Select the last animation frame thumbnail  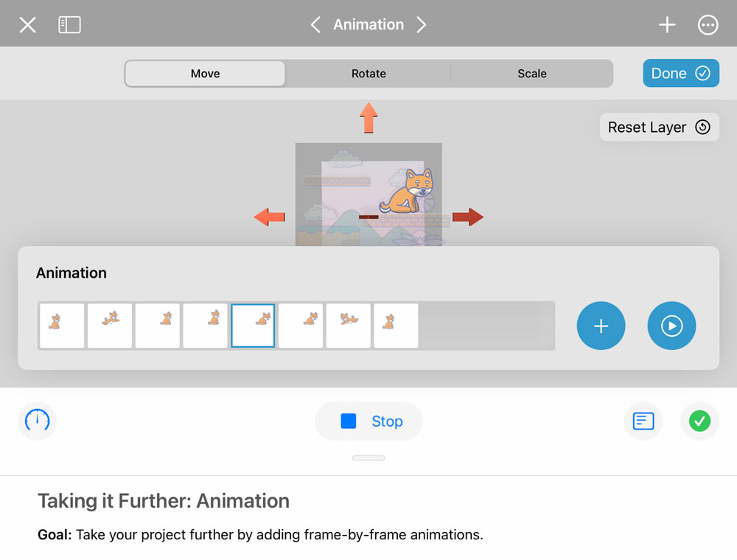tap(396, 326)
